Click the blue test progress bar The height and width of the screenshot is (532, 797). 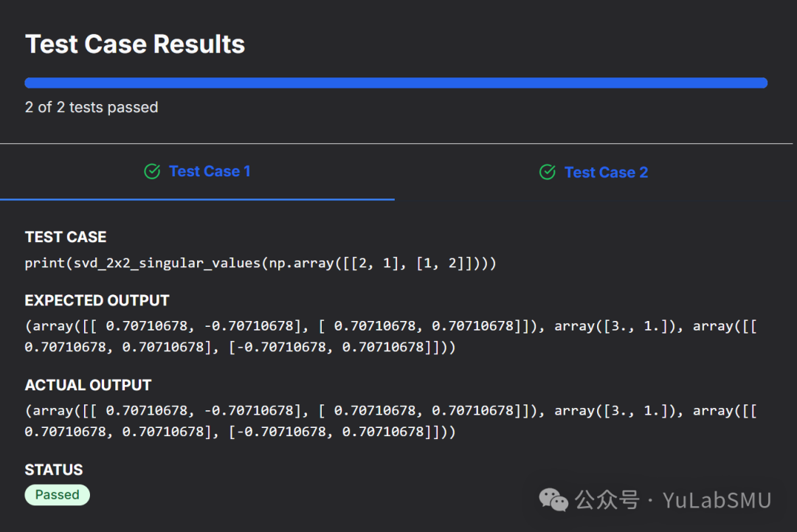(396, 83)
